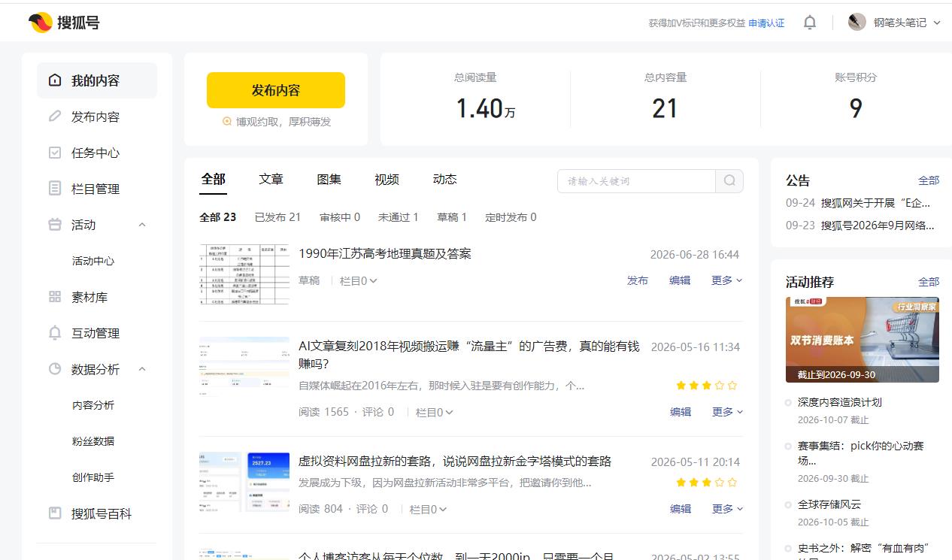Viewport: 952px width, 560px height.
Task: Filter by 已发布 21
Action: click(277, 217)
